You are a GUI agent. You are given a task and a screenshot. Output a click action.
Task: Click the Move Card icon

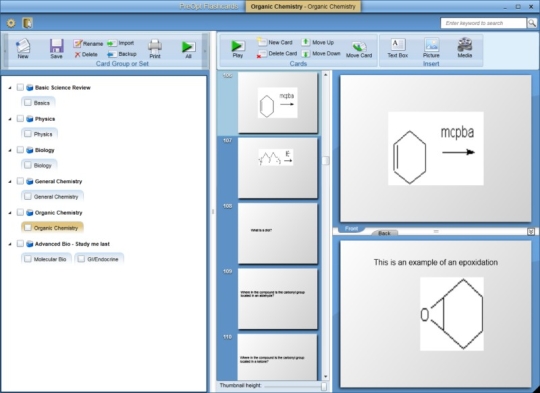point(359,50)
